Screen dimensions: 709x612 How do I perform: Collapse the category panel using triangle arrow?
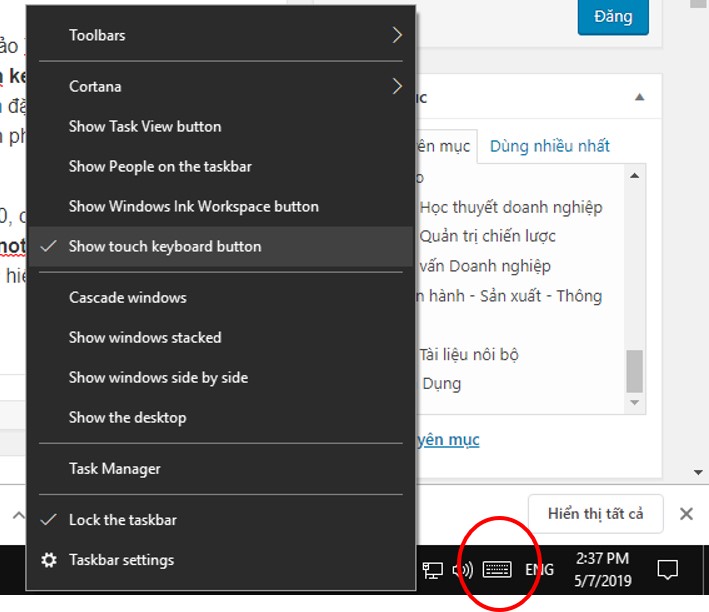pos(639,97)
